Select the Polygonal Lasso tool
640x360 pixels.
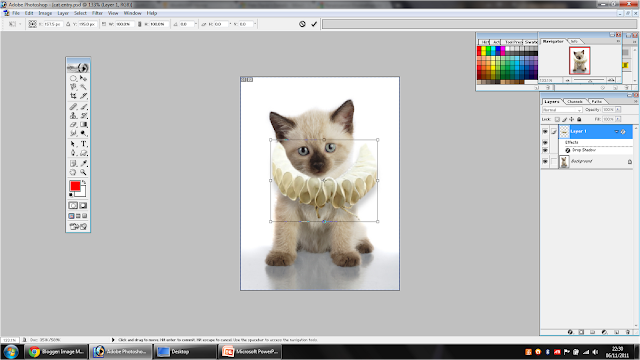click(x=73, y=87)
